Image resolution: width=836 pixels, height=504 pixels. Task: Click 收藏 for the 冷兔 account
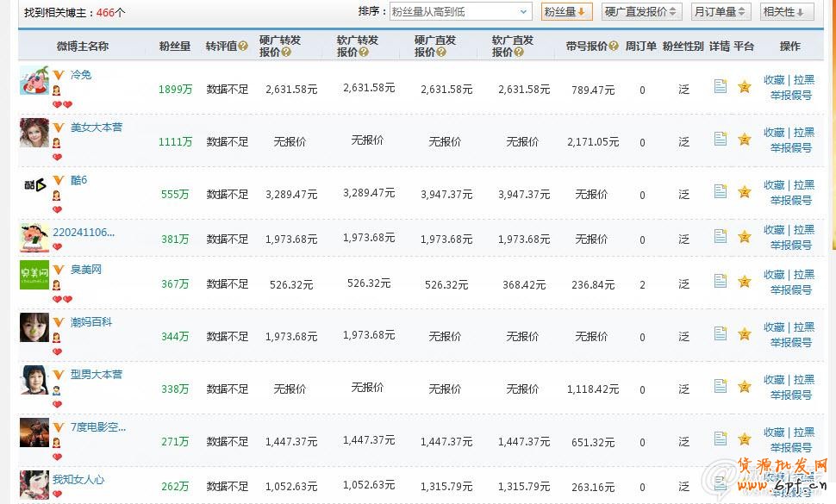coord(774,80)
